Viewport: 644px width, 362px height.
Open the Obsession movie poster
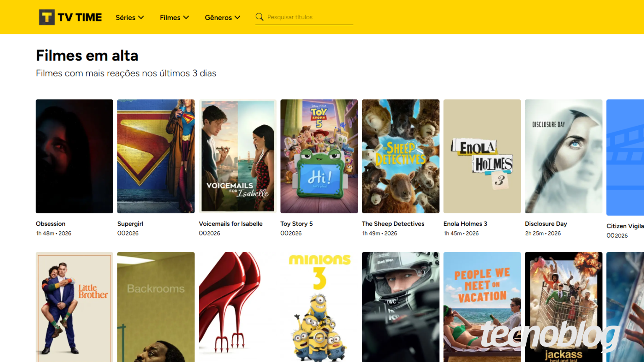74,156
